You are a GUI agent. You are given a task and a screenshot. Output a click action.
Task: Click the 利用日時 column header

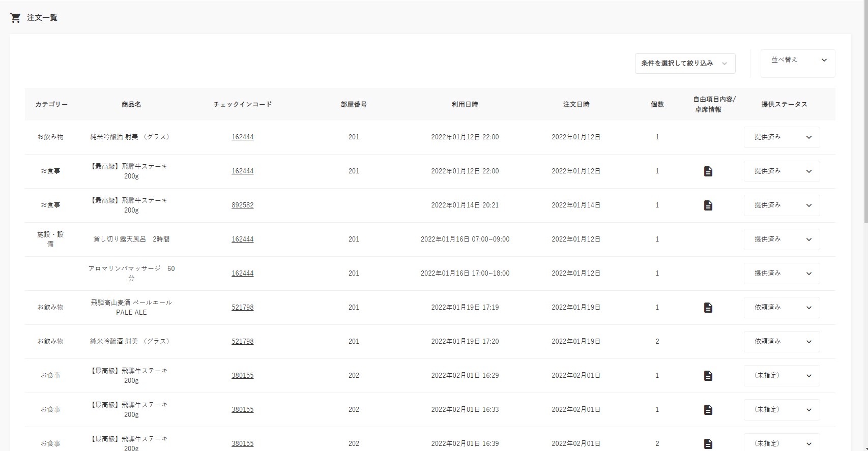point(465,104)
